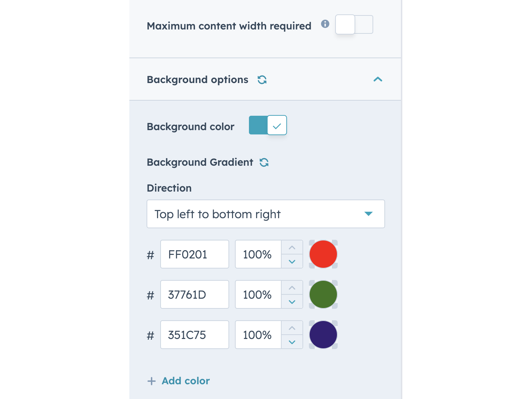Click the Background options heading
The width and height of the screenshot is (532, 399).
tap(197, 79)
